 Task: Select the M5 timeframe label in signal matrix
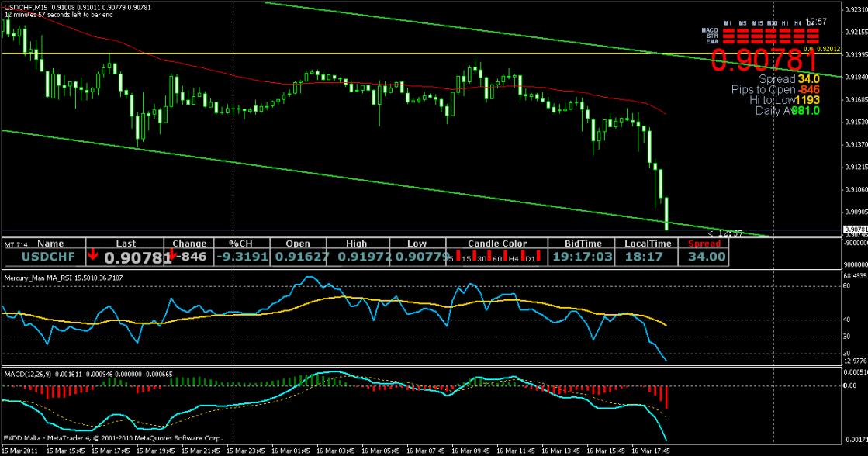pos(743,23)
